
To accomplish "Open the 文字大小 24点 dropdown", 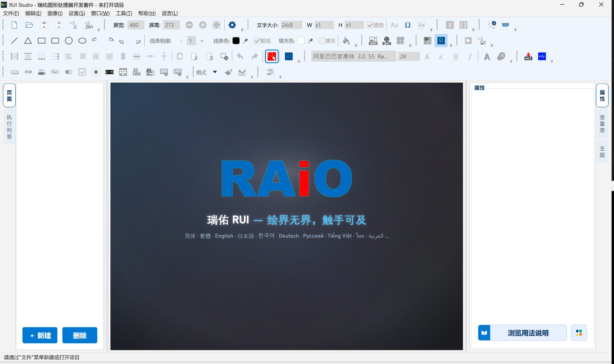I will pyautogui.click(x=291, y=25).
